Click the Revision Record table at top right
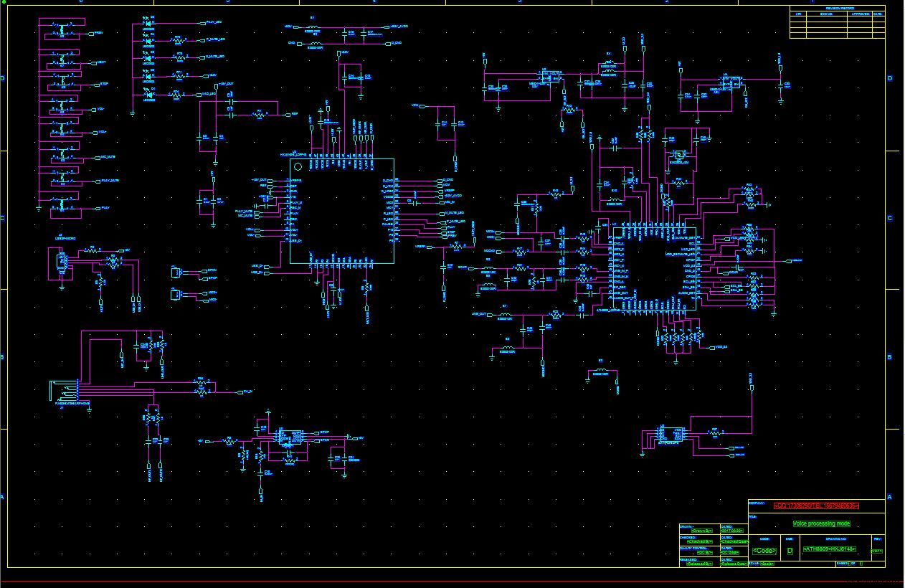 (x=838, y=22)
